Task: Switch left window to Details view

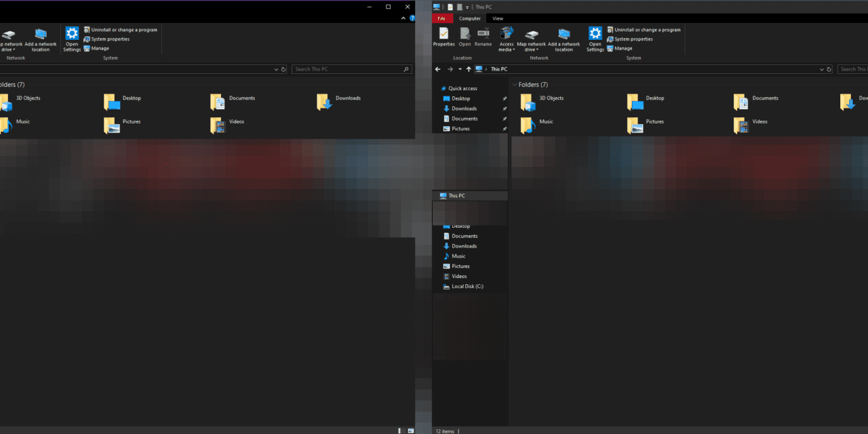Action: pyautogui.click(x=402, y=431)
